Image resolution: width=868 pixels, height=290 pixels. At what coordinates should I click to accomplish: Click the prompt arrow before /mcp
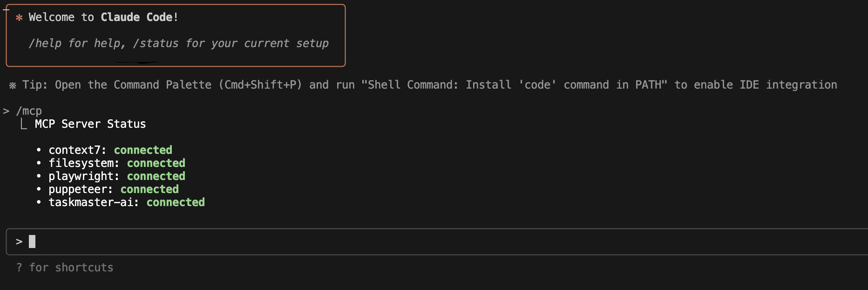[6, 111]
